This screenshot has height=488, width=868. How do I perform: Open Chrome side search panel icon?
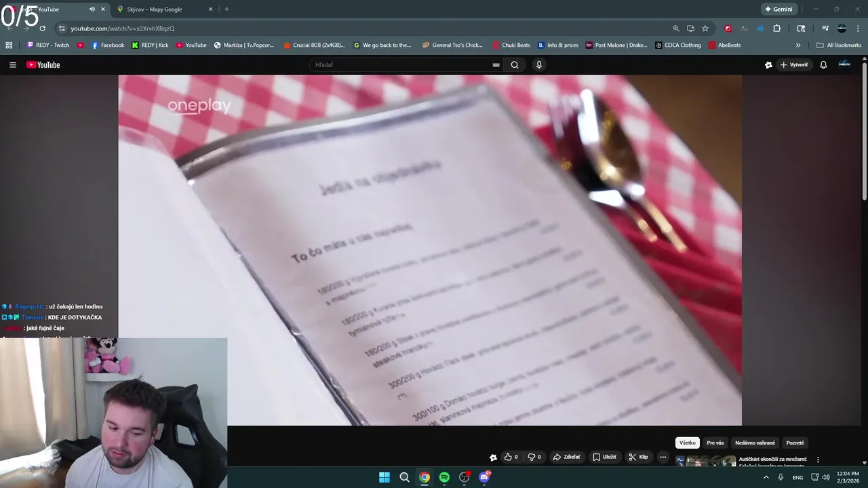(801, 28)
